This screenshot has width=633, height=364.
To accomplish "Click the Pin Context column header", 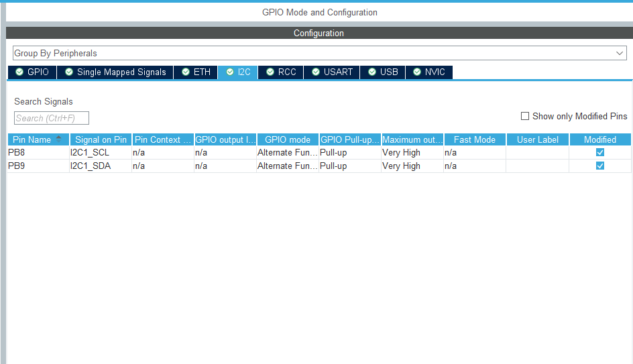I will pos(163,139).
